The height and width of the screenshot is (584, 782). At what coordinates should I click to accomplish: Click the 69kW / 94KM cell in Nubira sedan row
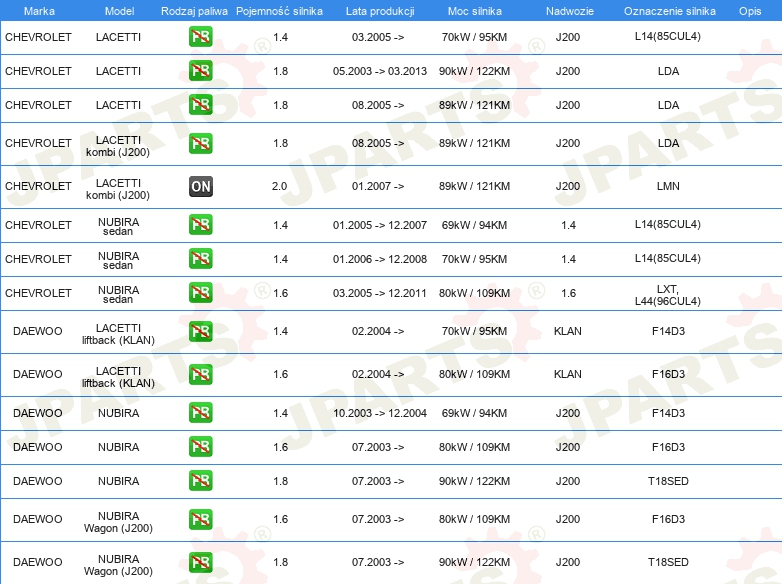pyautogui.click(x=474, y=225)
